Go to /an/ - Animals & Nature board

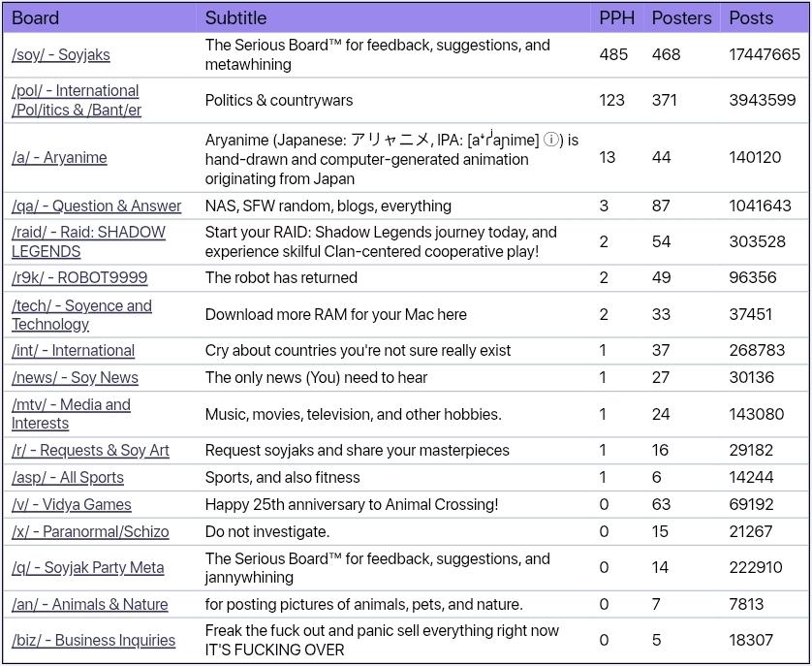[x=89, y=604]
